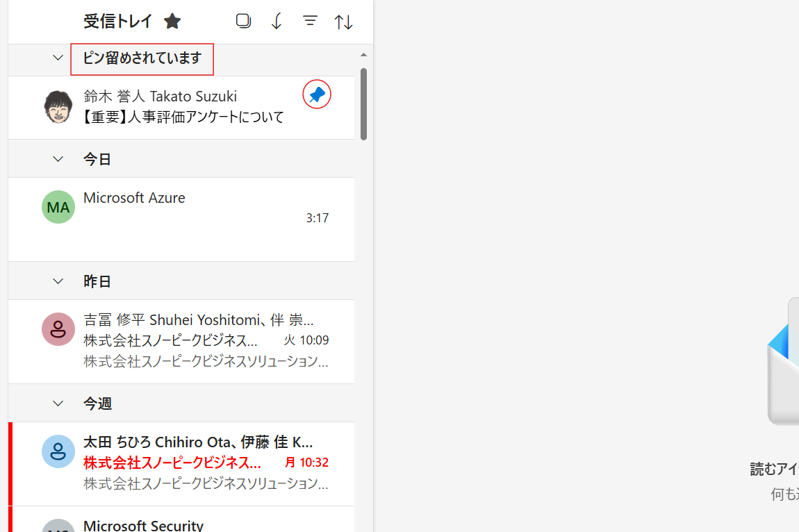Click the favorite star next to 受信トレイ
The height and width of the screenshot is (532, 799).
[172, 22]
